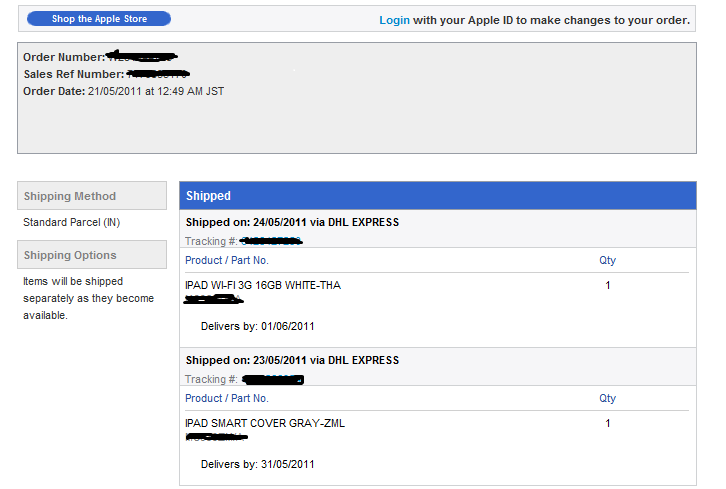Select the Shipping Options header
The width and height of the screenshot is (726, 489).
pos(92,255)
